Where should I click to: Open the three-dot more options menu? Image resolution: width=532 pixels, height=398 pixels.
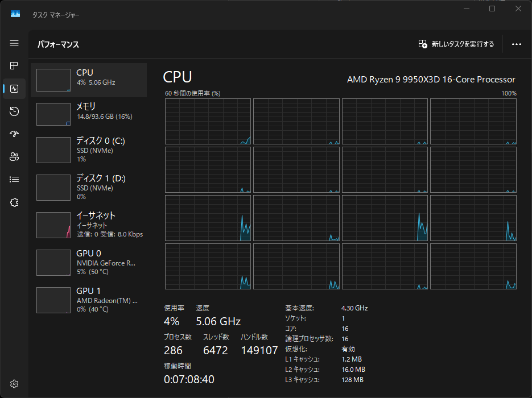point(517,44)
